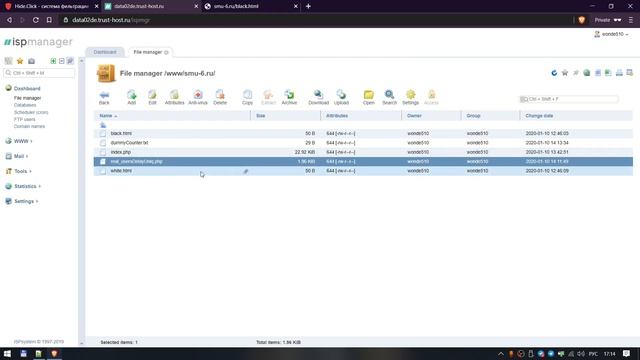Open the Windows notification center
This screenshot has height=360, width=640.
(x=627, y=353)
